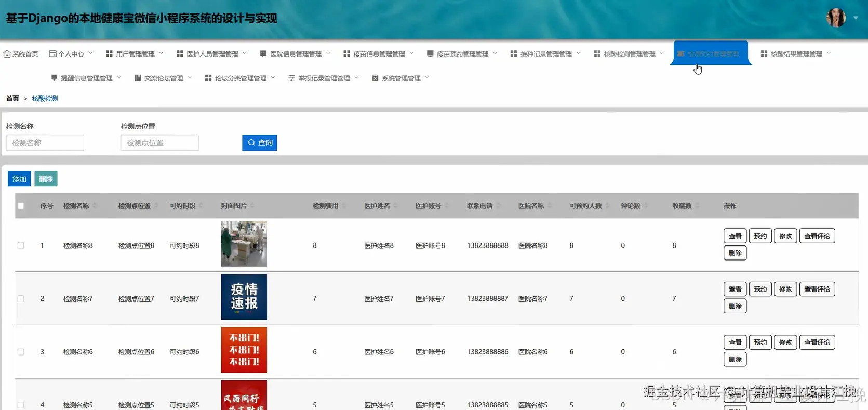This screenshot has width=868, height=410.
Task: Click 核酸检测 breadcrumb link
Action: [x=45, y=99]
